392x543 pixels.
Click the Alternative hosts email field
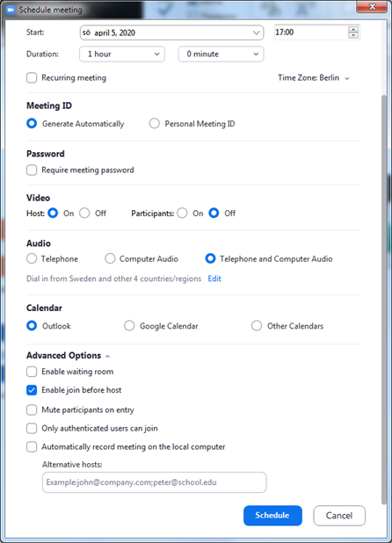coord(154,482)
